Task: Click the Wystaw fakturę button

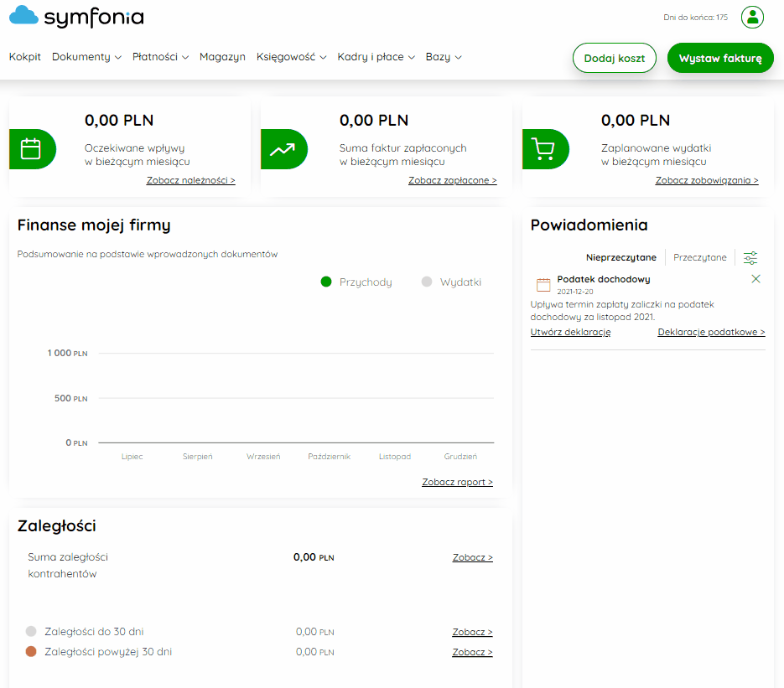Action: pos(720,58)
